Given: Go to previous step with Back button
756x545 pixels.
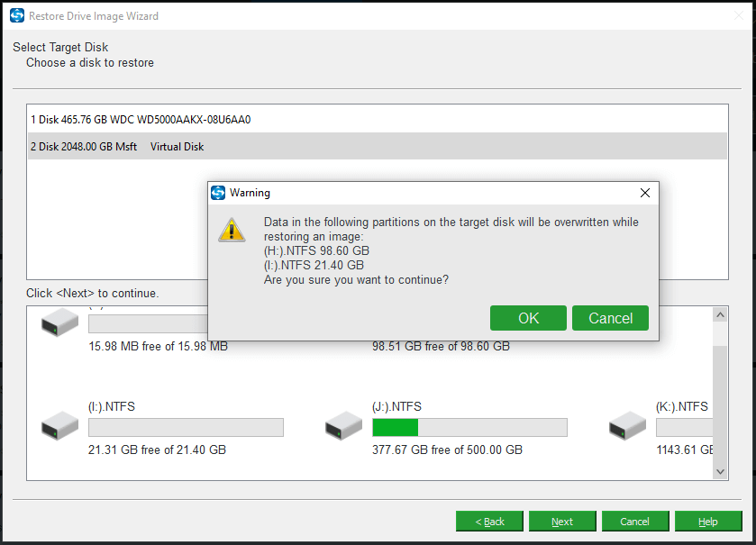Looking at the screenshot, I should [x=489, y=522].
